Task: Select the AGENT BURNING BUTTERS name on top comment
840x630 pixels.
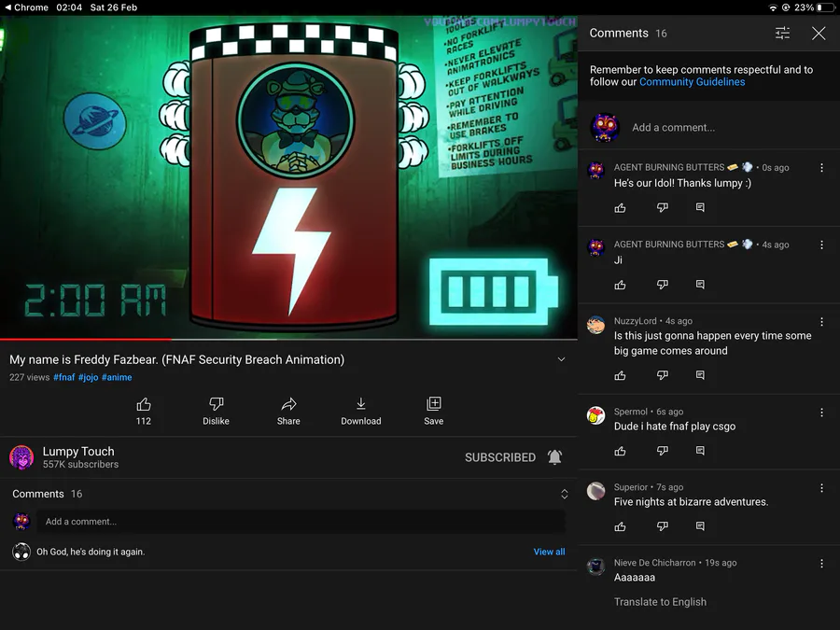Action: coord(668,167)
